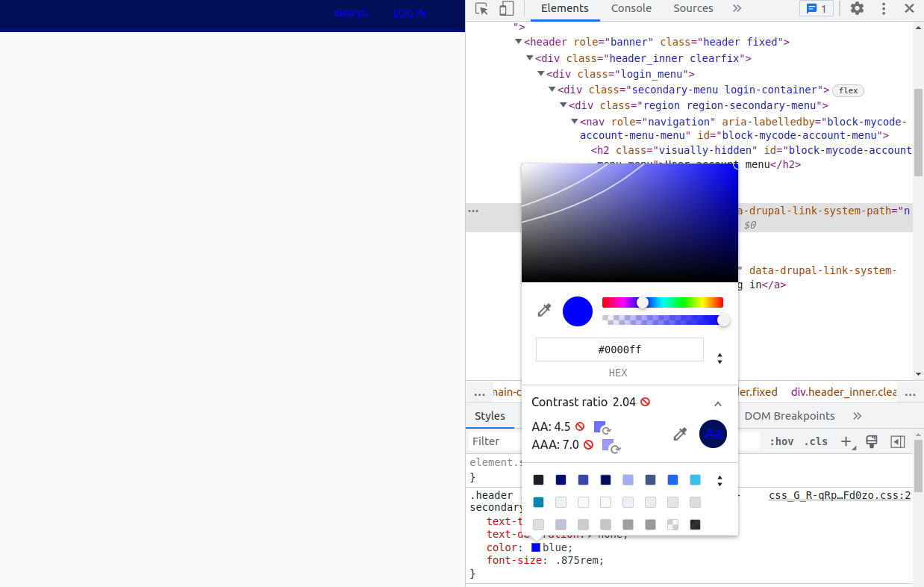Switch to the Console tab

pos(631,8)
